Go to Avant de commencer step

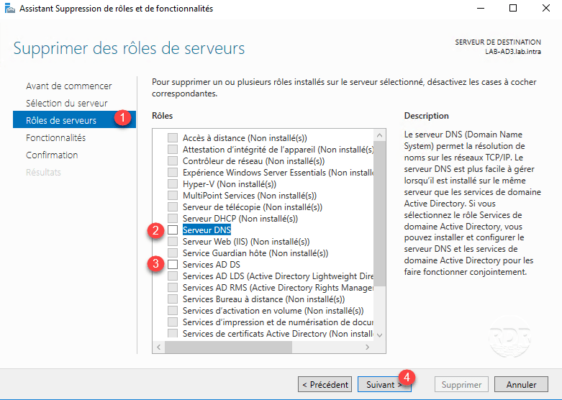69,86
